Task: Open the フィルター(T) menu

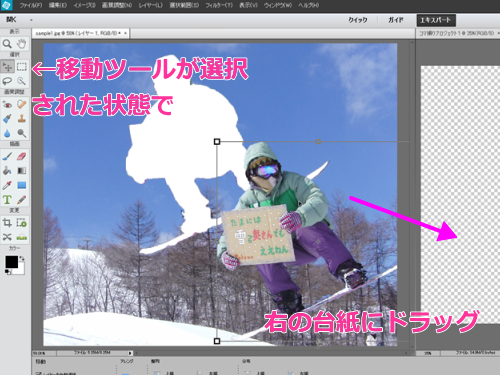Action: pyautogui.click(x=219, y=5)
